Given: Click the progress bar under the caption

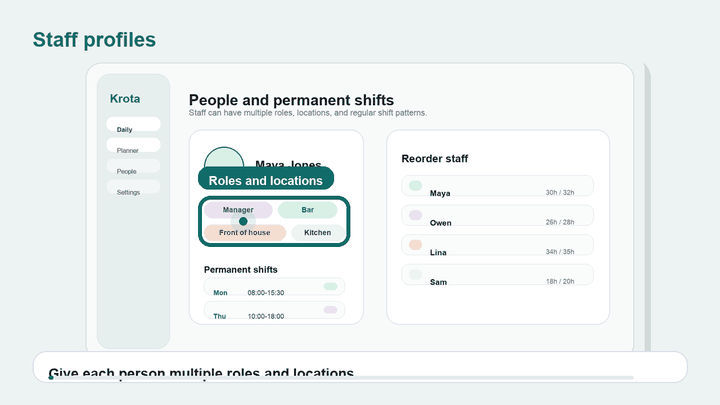Looking at the screenshot, I should (341, 377).
